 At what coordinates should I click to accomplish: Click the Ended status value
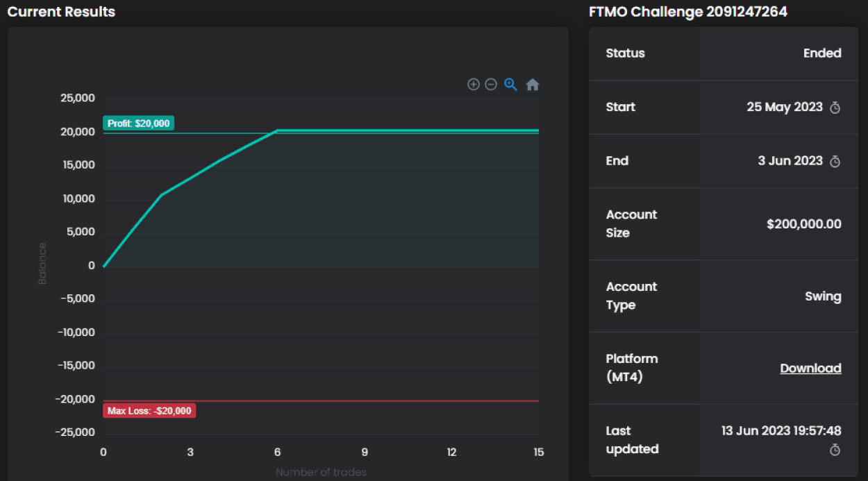pyautogui.click(x=822, y=53)
